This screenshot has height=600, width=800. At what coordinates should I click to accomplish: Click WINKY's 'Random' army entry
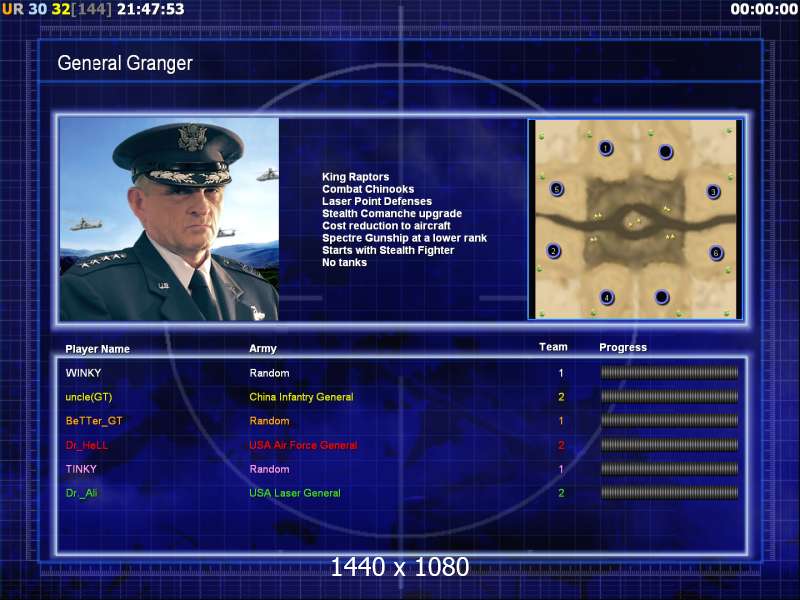[269, 373]
